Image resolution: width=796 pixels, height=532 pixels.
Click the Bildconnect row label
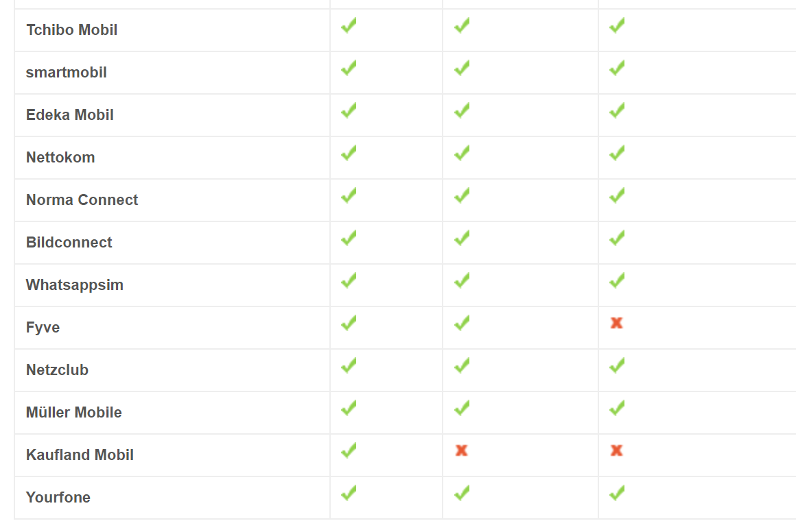[x=69, y=243]
